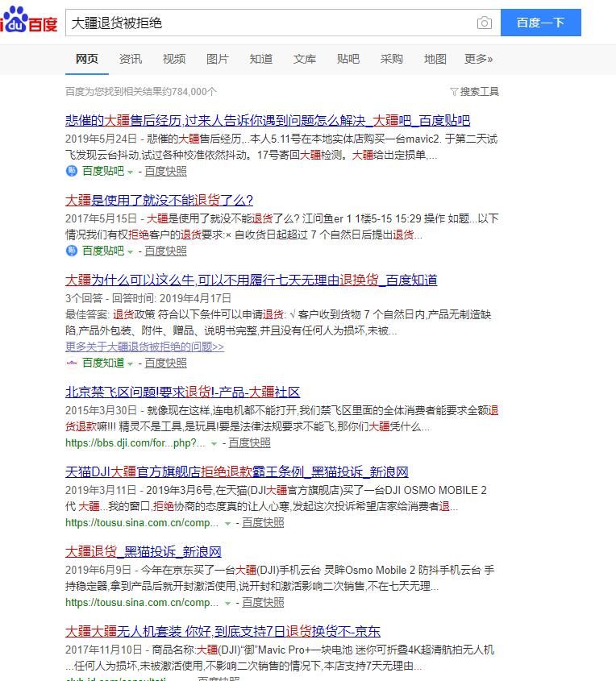Click the Baidu logo
Viewport: 616px width, 681px height.
[29, 19]
